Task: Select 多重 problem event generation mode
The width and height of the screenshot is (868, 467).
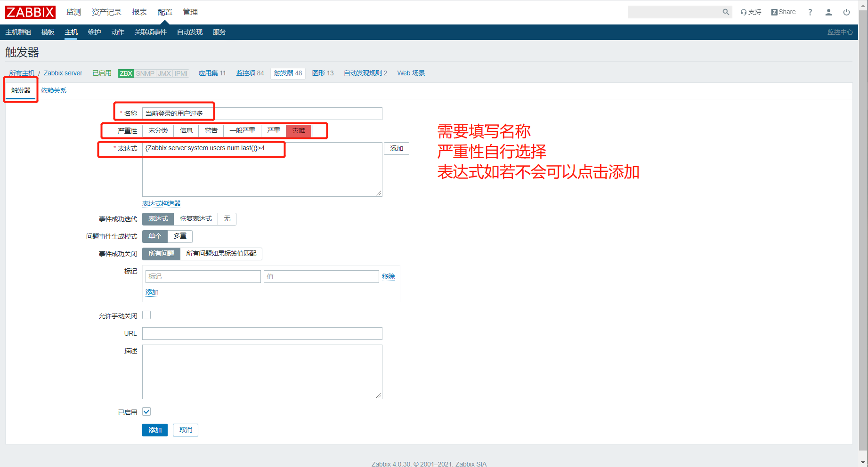Action: [x=180, y=236]
